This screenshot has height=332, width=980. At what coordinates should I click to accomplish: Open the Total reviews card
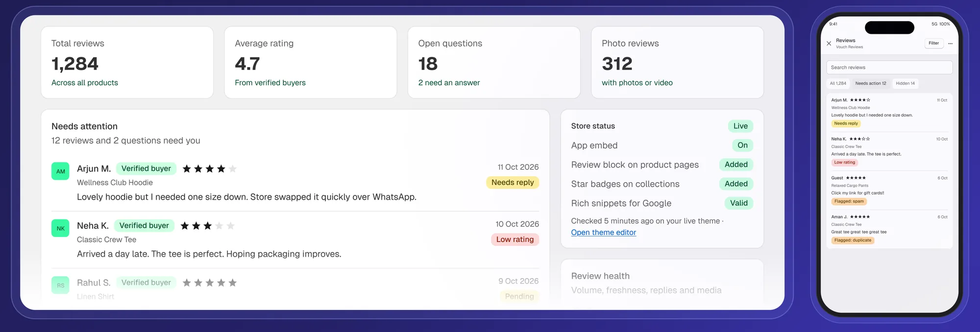pos(127,62)
